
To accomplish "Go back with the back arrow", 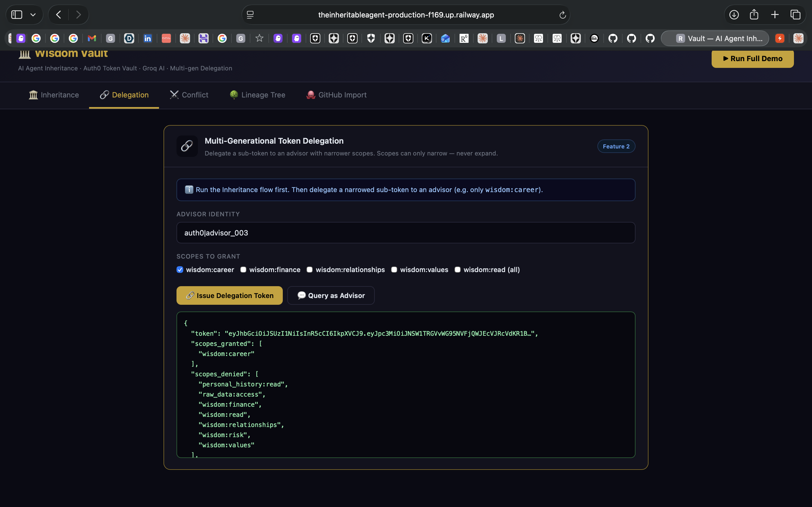I will click(x=59, y=15).
